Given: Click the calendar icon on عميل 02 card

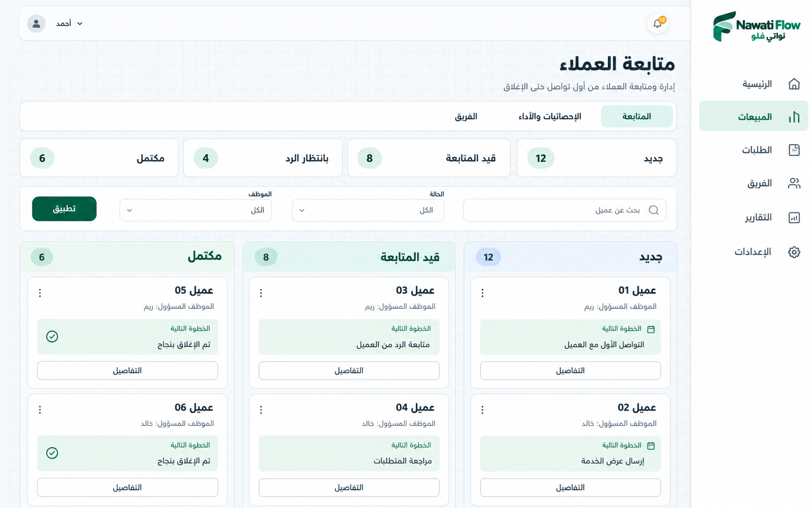Looking at the screenshot, I should coord(651,446).
